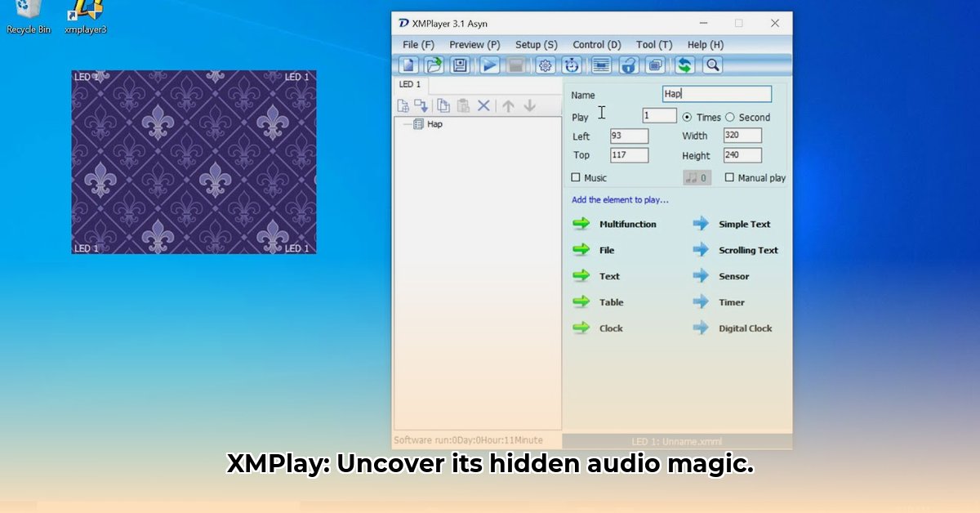Click the music note count button
980x513 pixels.
(x=697, y=177)
